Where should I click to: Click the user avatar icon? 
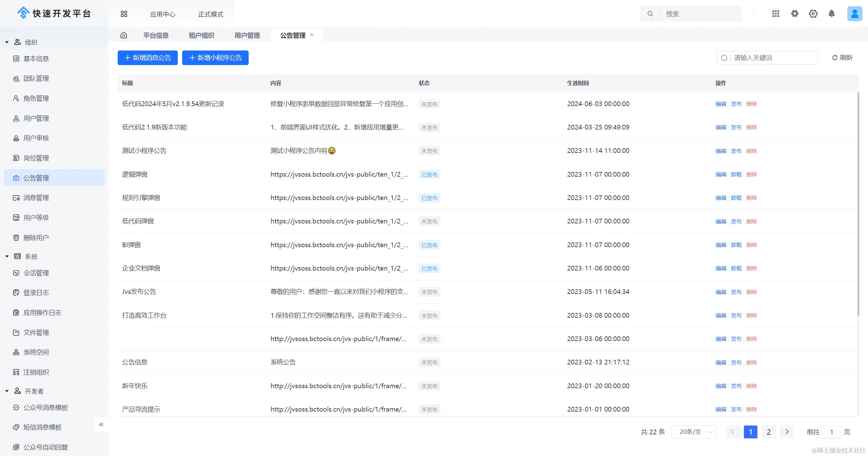coord(854,14)
